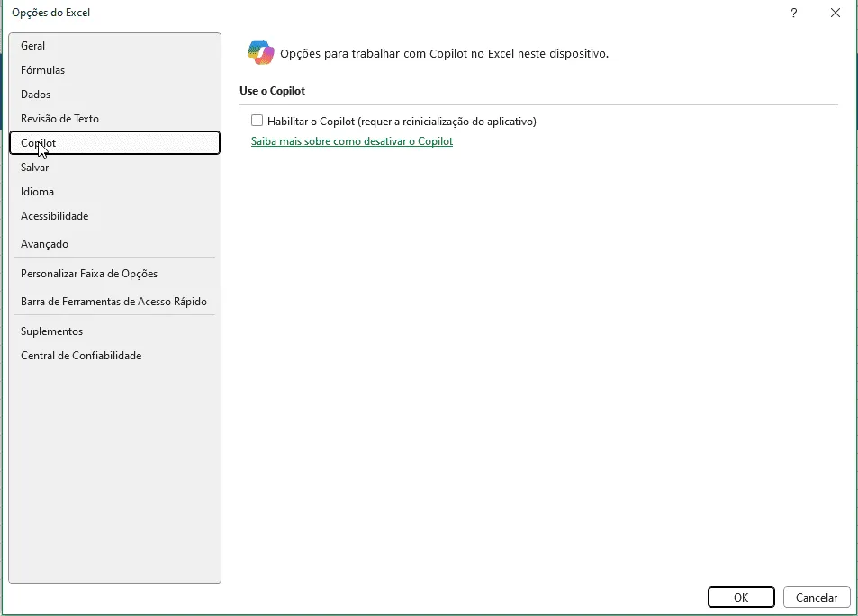The image size is (858, 616).
Task: Open Saiba mais sobre como desativar o Copilot link
Action: [x=352, y=141]
